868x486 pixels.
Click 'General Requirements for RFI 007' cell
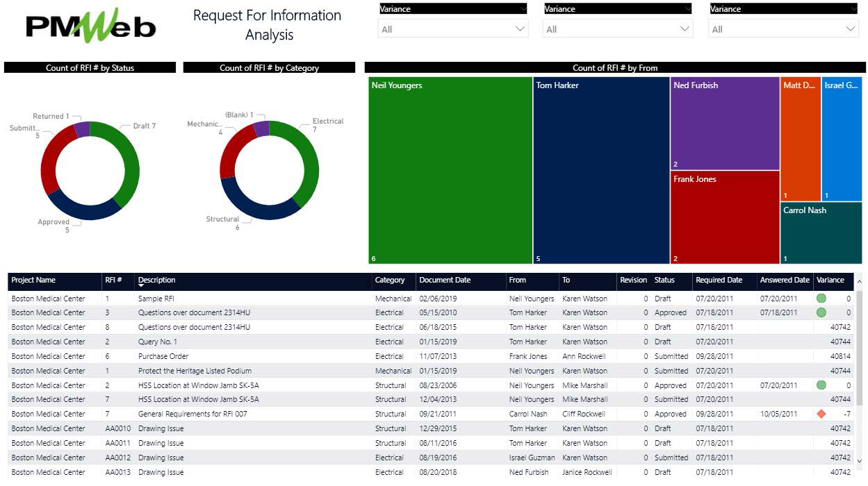[x=193, y=414]
